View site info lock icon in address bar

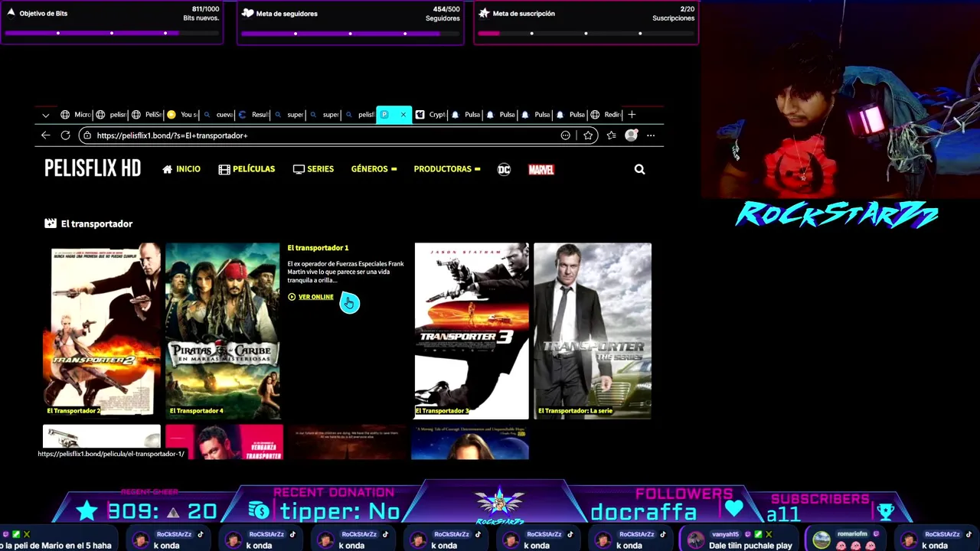point(87,135)
